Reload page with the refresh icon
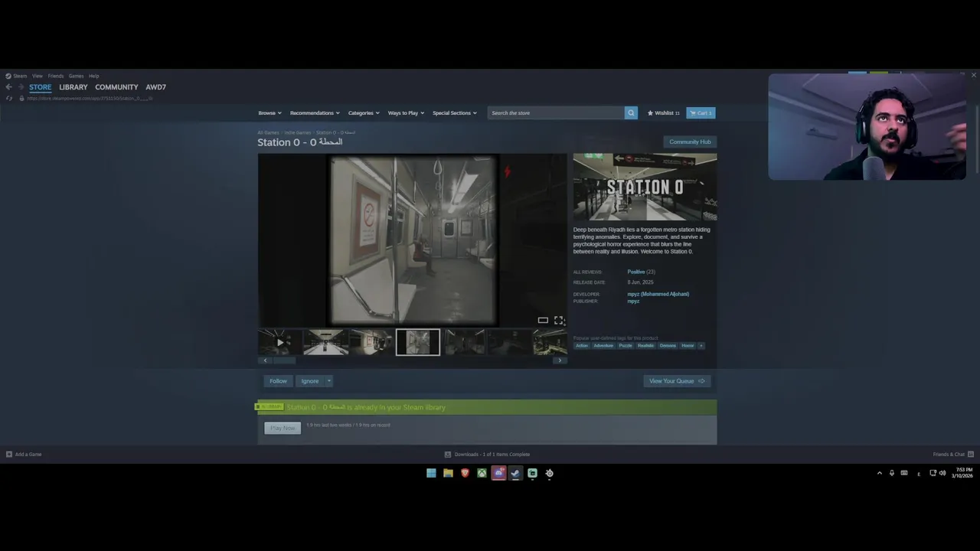 pyautogui.click(x=8, y=98)
